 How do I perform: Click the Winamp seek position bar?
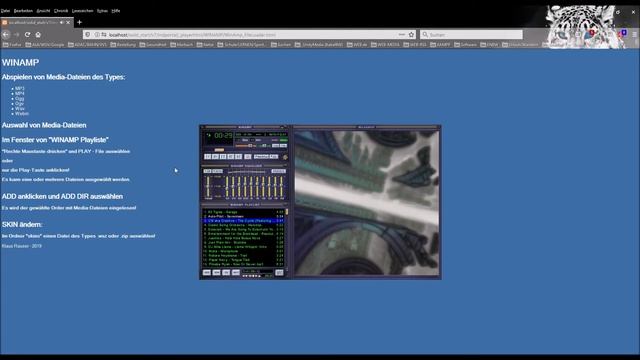click(x=245, y=150)
